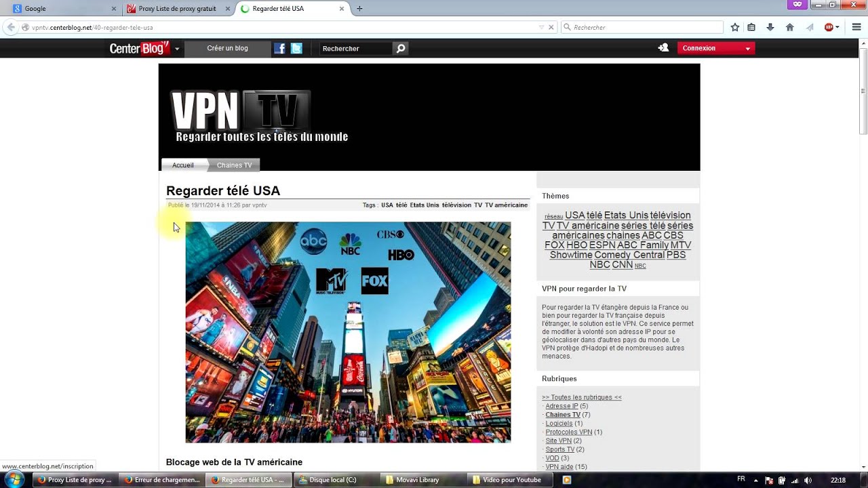Click the Times Square article image
Screen dimensions: 868x488
click(x=348, y=332)
